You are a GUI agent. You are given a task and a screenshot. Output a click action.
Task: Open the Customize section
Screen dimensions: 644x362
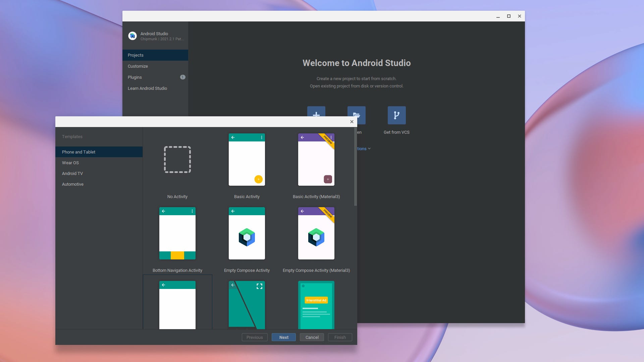click(x=138, y=66)
